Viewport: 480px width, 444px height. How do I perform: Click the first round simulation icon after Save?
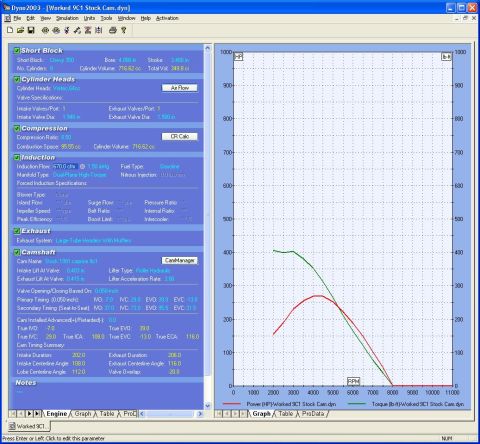(45, 30)
